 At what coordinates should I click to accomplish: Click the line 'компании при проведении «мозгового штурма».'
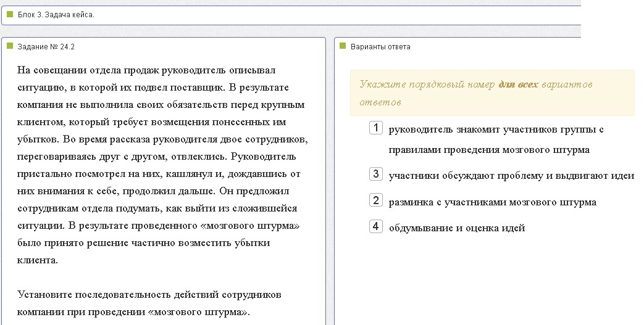tap(133, 312)
